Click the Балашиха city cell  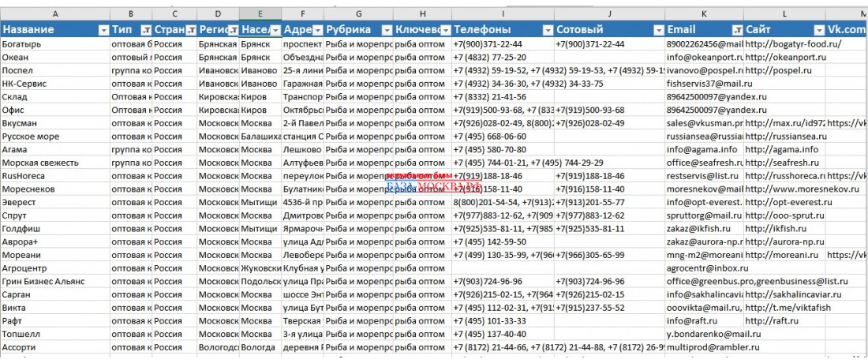point(260,136)
